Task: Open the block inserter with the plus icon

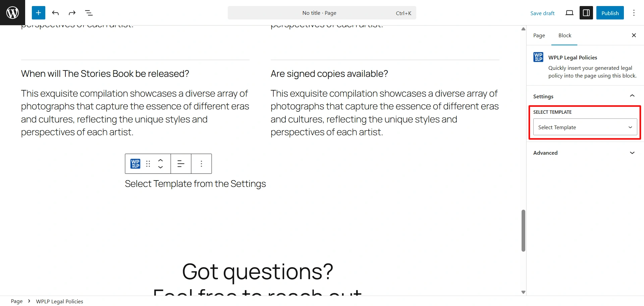Action: 38,13
